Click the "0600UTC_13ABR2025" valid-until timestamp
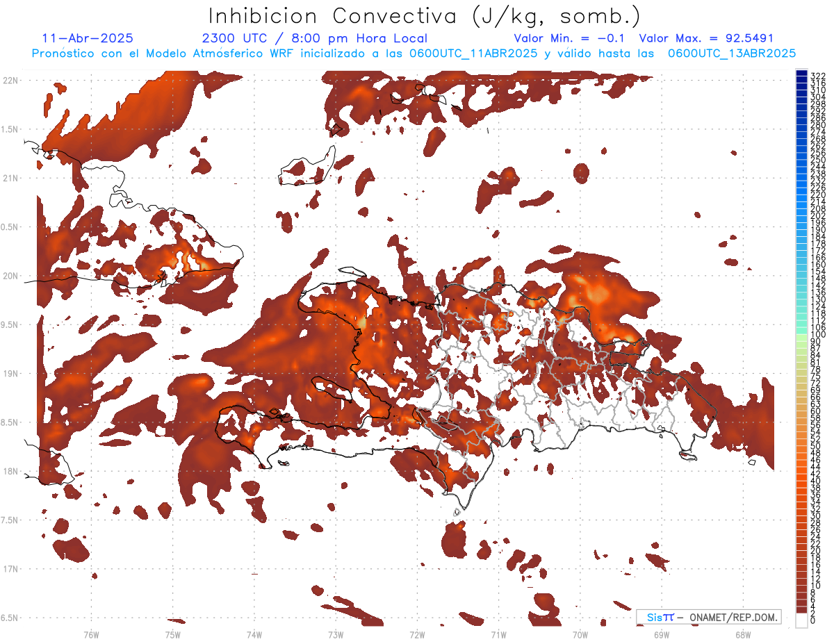The width and height of the screenshot is (834, 644). coord(731,53)
